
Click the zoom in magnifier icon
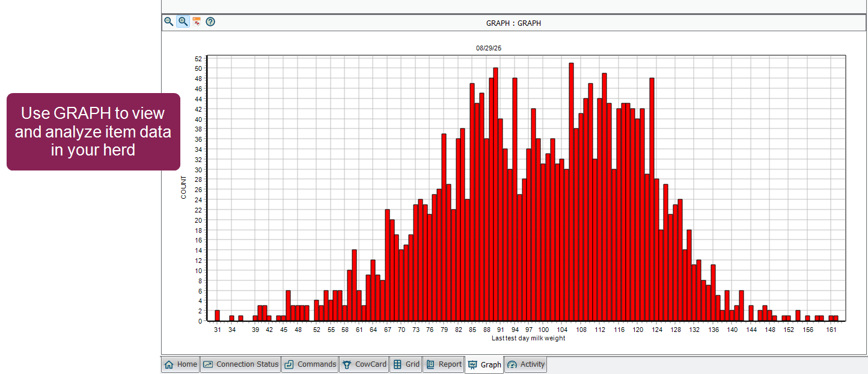(183, 22)
